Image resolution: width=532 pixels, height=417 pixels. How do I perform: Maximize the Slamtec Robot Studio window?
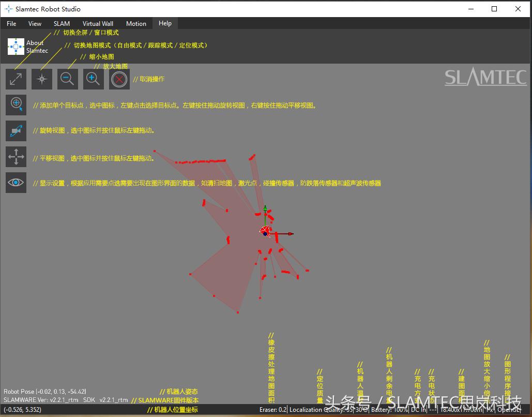point(494,9)
